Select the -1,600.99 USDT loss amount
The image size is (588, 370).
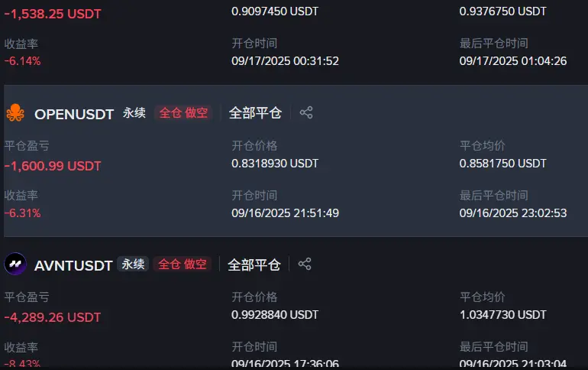[53, 166]
